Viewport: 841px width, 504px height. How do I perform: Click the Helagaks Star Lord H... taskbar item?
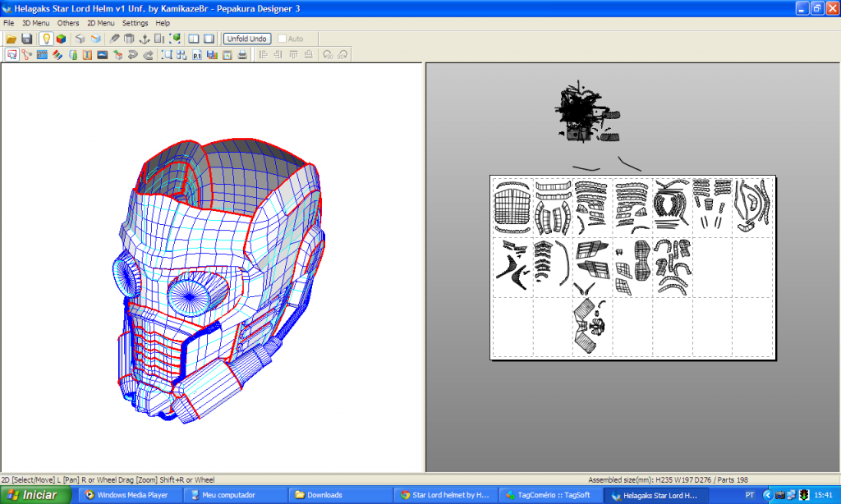pyautogui.click(x=655, y=495)
